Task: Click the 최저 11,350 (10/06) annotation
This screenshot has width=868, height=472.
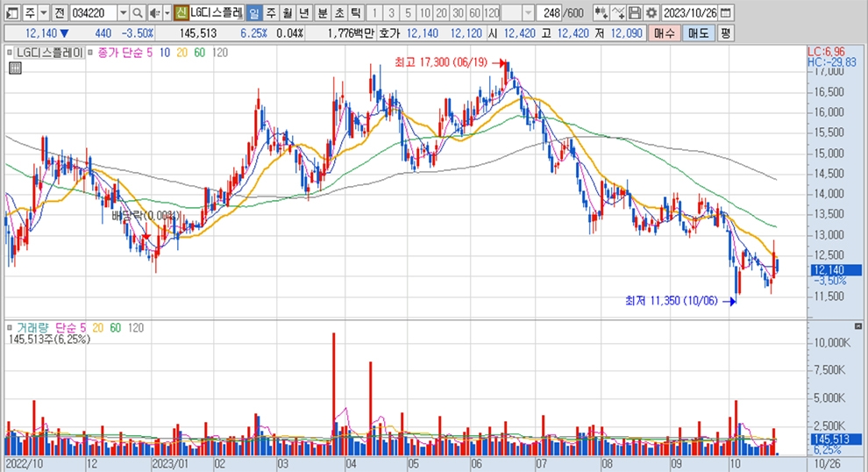Action: coord(672,301)
